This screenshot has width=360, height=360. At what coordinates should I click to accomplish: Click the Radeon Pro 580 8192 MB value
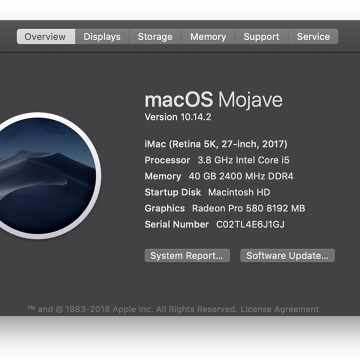click(248, 208)
